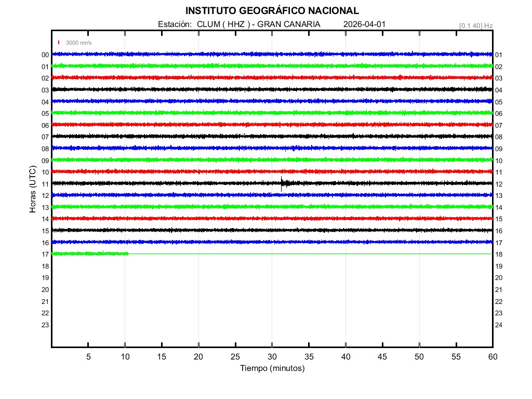Screen dimensions: 532x399
Task: Click the Horas (UTC) vertical axis label
Action: (x=33, y=190)
